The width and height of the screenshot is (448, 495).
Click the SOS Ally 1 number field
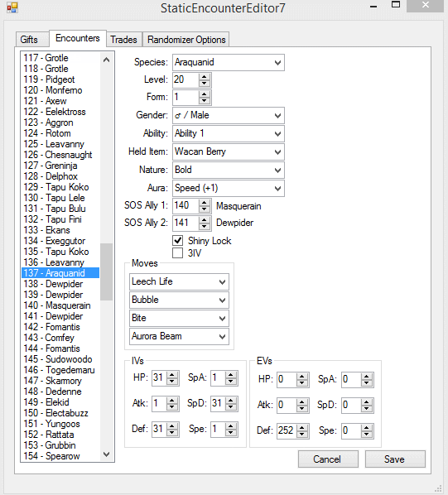[186, 206]
